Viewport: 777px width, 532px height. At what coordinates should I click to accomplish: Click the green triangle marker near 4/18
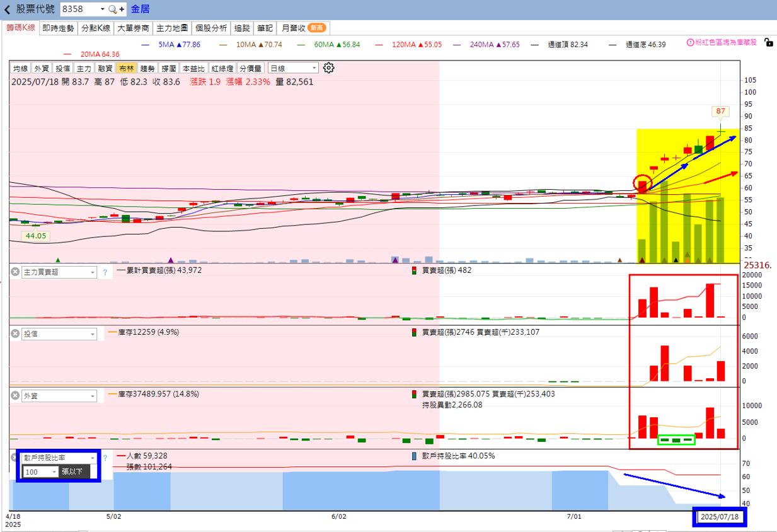[x=58, y=260]
